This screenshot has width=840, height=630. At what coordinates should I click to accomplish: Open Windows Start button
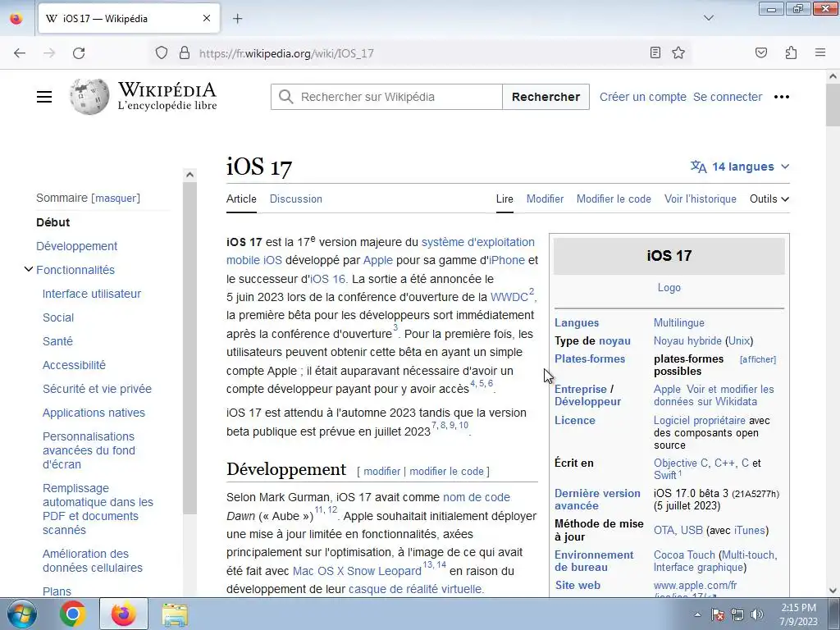tap(22, 614)
